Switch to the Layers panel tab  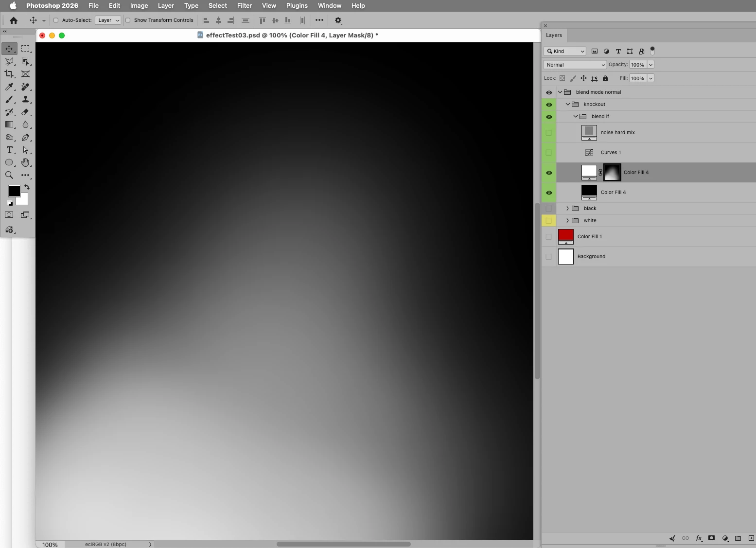554,35
